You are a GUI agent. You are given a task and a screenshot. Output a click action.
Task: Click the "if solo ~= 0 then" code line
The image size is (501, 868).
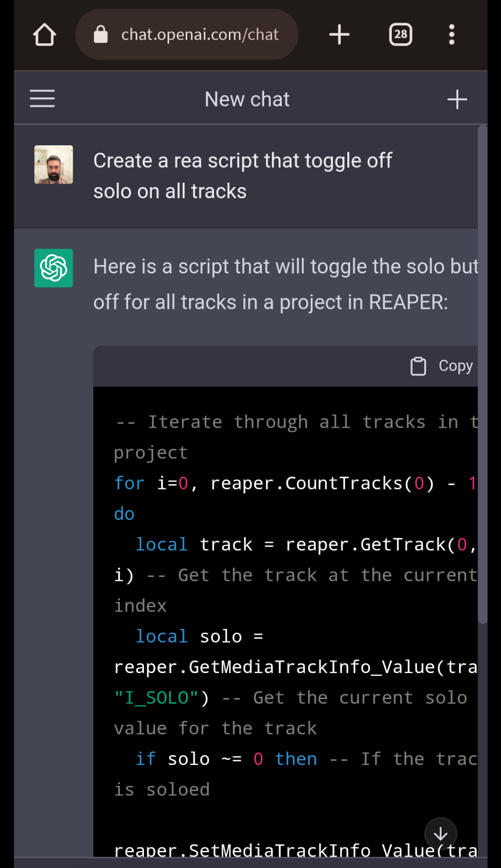226,759
